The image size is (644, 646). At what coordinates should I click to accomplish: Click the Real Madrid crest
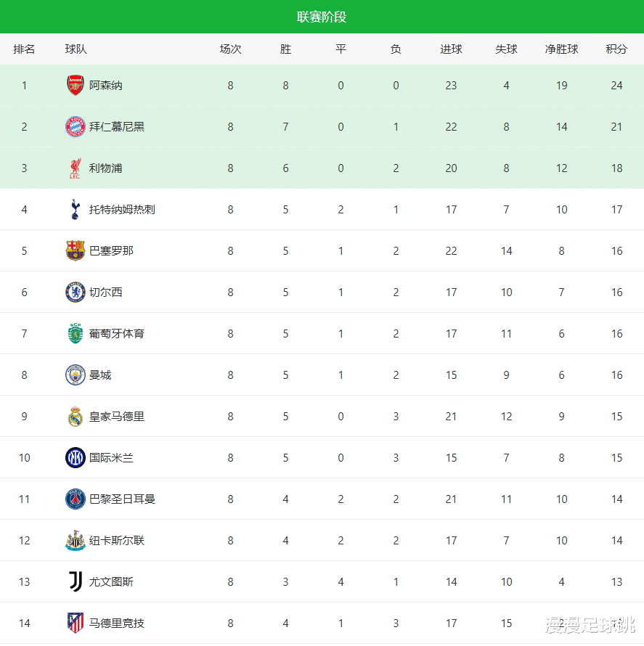[76, 417]
